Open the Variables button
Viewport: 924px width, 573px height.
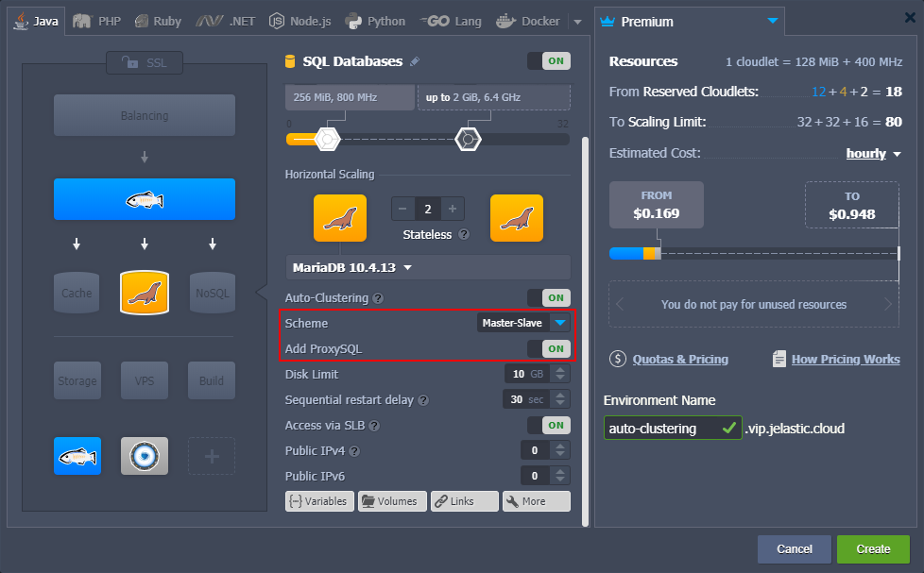click(320, 501)
